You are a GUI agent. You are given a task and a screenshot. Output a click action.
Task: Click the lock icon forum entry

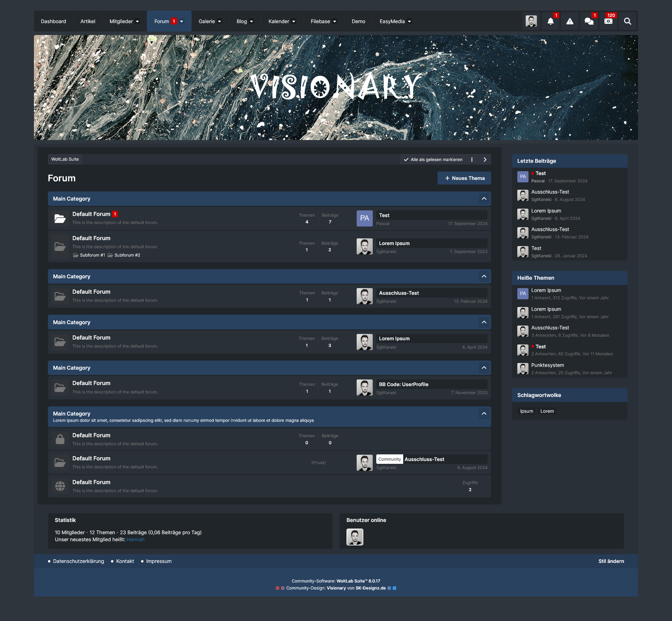pyautogui.click(x=60, y=439)
